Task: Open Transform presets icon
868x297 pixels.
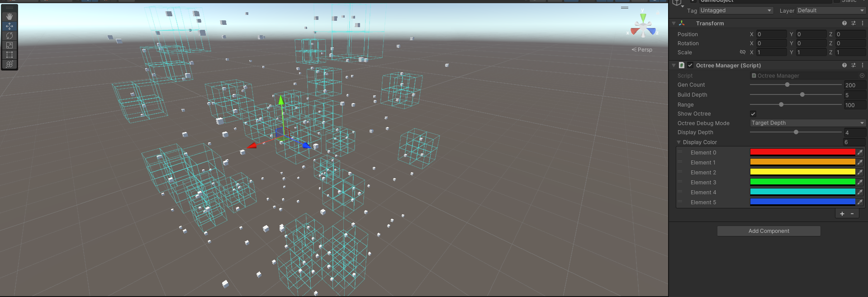Action: [854, 23]
